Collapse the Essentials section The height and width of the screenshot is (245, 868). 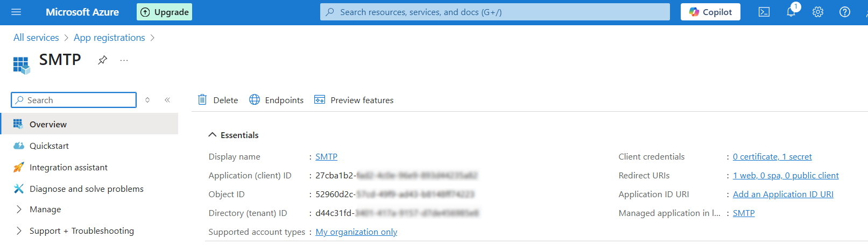234,135
